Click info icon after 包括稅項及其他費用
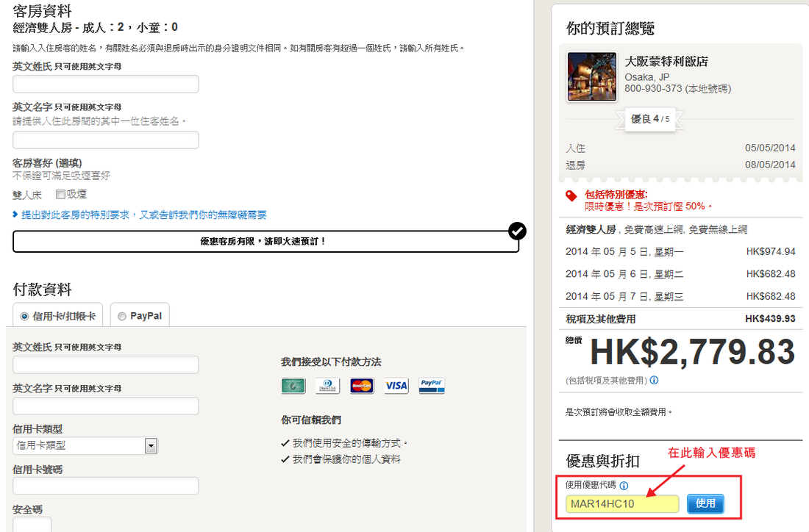The height and width of the screenshot is (532, 809). 654,381
